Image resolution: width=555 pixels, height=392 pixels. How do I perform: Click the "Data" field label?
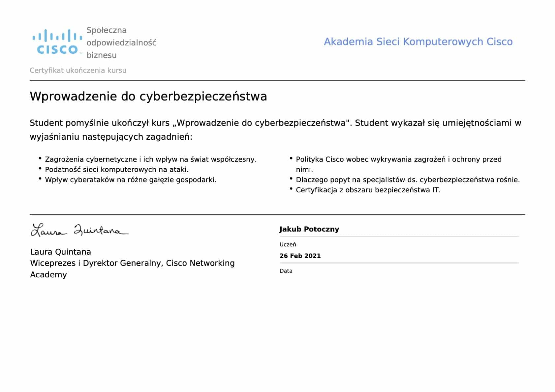pyautogui.click(x=286, y=271)
